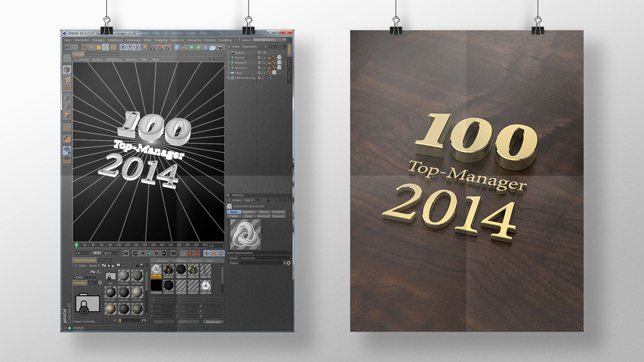Click Render View clapperboard icon
The height and width of the screenshot is (362, 644).
(x=153, y=47)
